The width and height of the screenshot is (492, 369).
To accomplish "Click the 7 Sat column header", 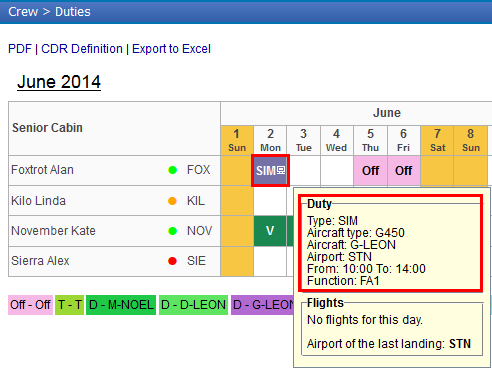I will [437, 140].
